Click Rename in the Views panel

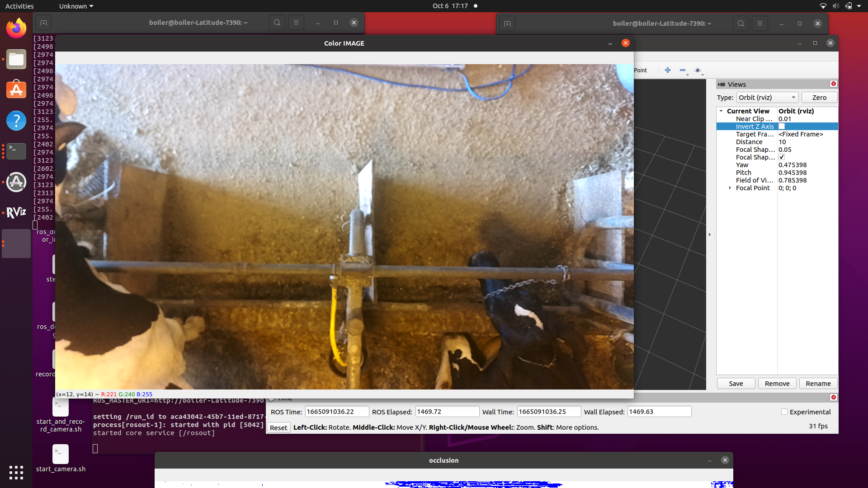[818, 384]
